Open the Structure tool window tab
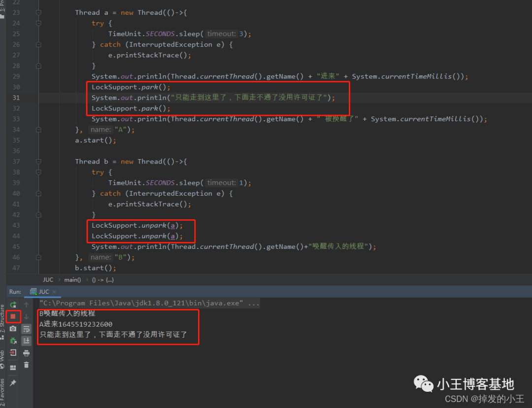 (x=2, y=322)
